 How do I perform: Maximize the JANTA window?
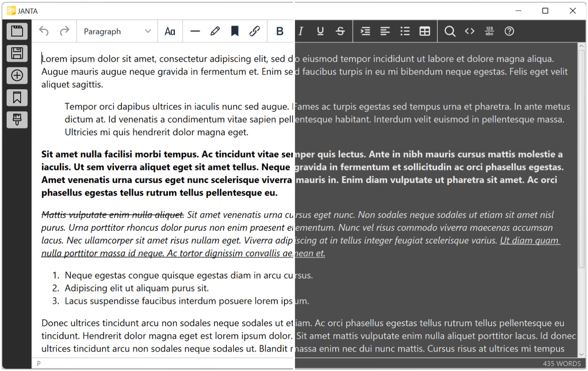pos(545,11)
